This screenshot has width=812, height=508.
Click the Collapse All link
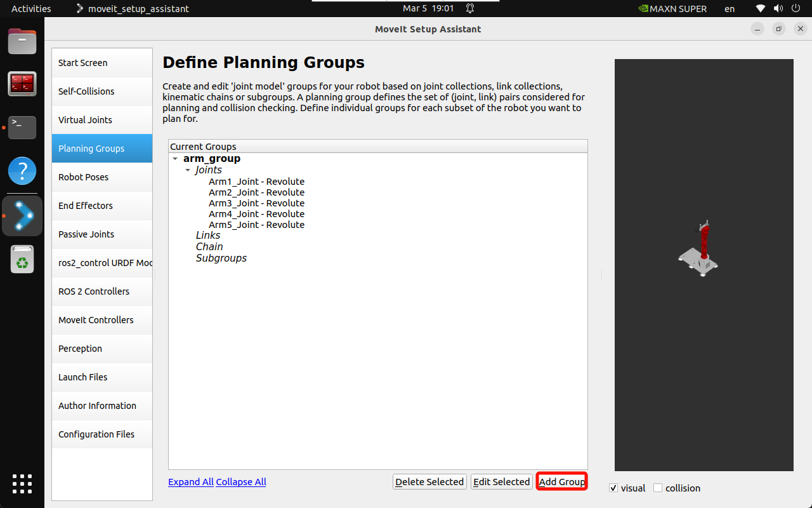click(x=241, y=482)
